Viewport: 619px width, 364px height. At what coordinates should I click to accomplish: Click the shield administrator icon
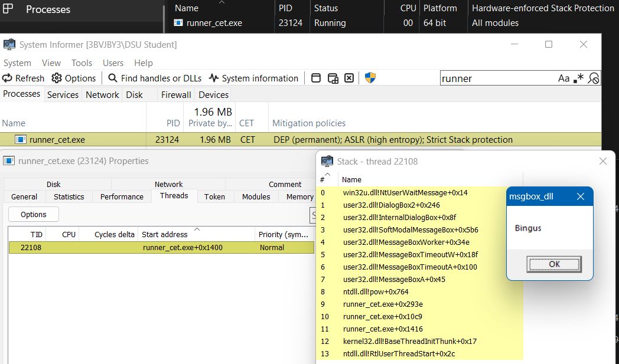tap(370, 78)
